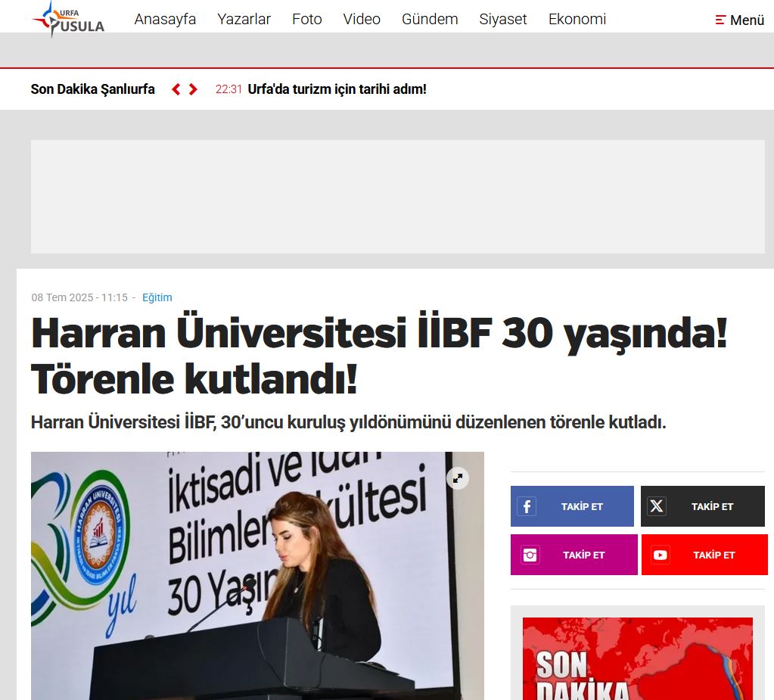The height and width of the screenshot is (700, 774).
Task: Follow on X via Takip Et button
Action: (x=702, y=506)
